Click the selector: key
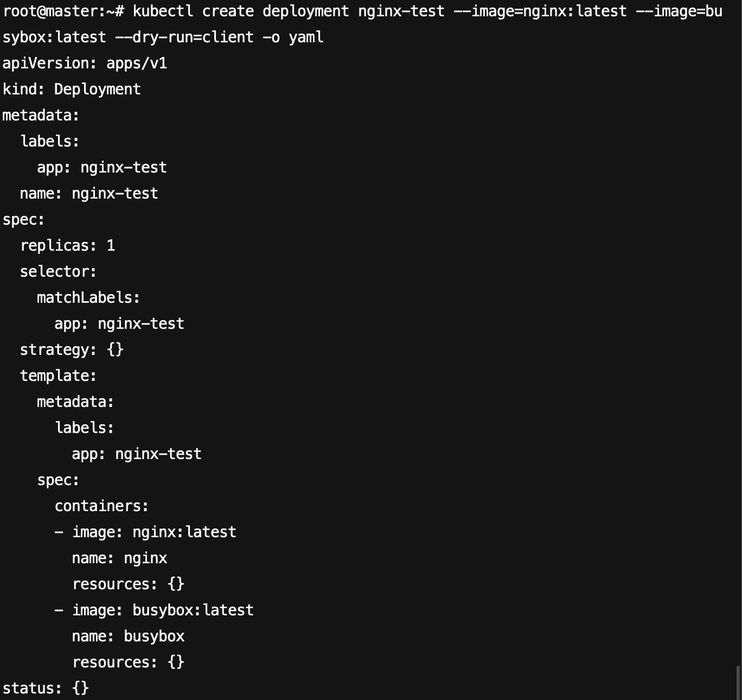Screen dimensions: 742x700 tap(59, 271)
